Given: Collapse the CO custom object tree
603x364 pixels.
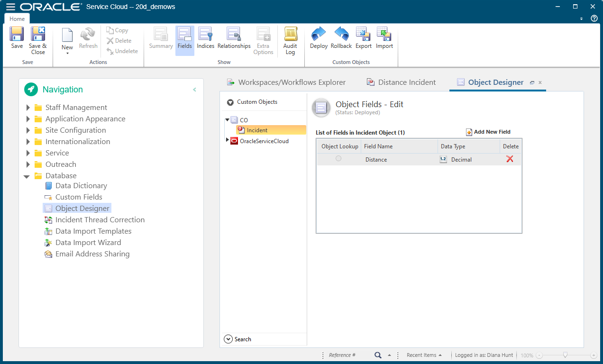Looking at the screenshot, I should pyautogui.click(x=227, y=119).
